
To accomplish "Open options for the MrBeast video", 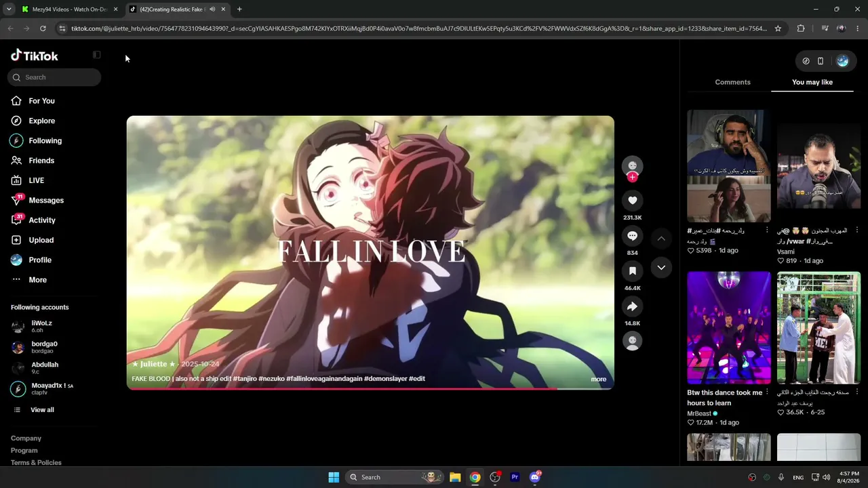I will pos(767,392).
